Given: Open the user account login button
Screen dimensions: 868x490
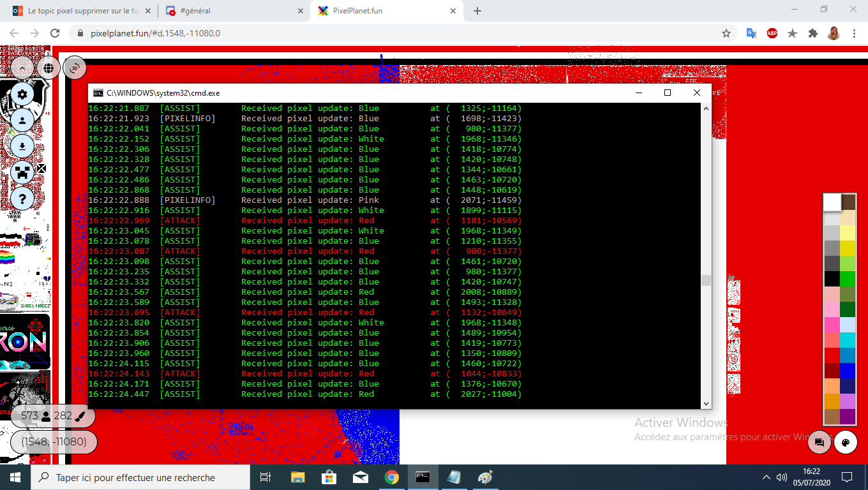Looking at the screenshot, I should pos(22,120).
